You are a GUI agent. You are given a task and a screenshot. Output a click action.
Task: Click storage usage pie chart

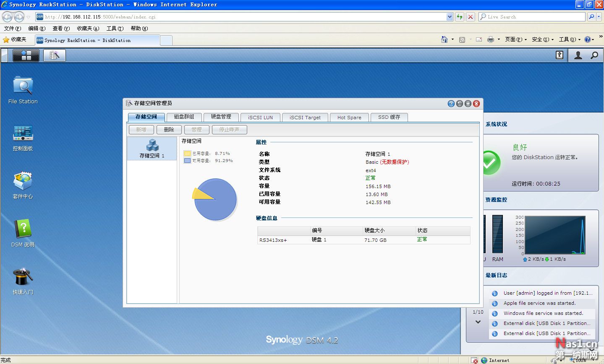click(215, 199)
